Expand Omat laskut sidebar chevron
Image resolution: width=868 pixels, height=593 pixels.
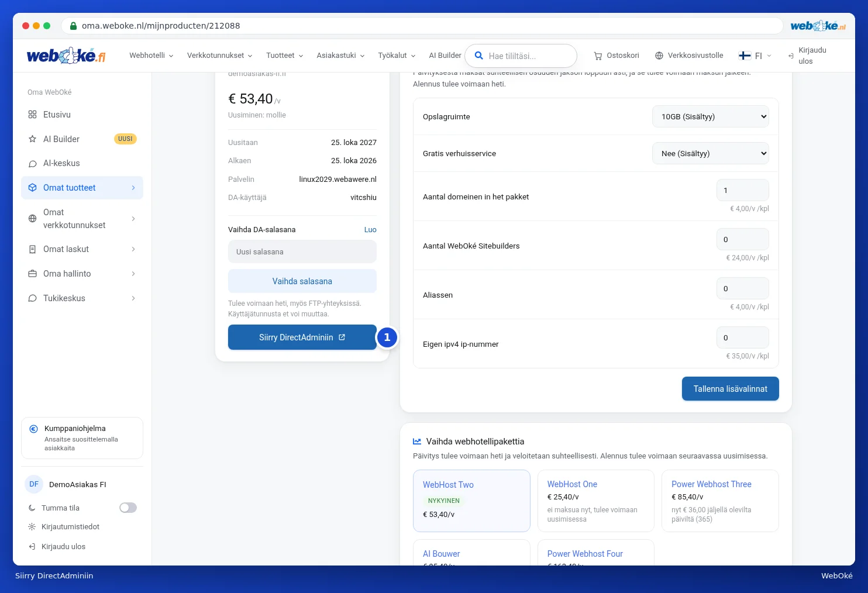point(133,249)
